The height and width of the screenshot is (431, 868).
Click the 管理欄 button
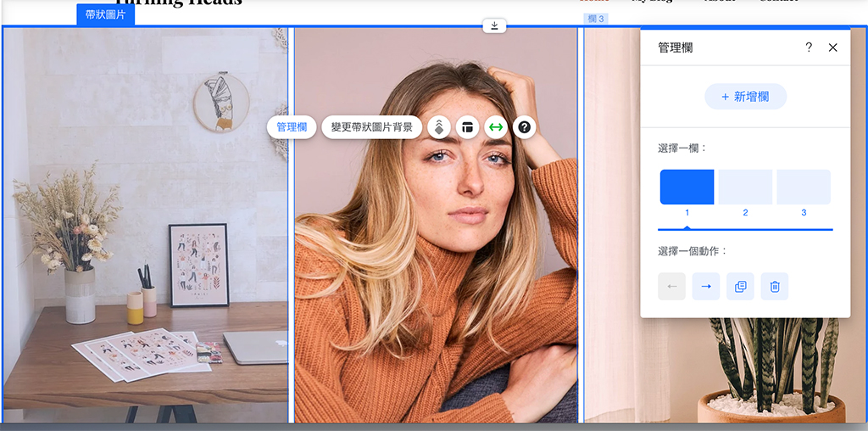[292, 127]
